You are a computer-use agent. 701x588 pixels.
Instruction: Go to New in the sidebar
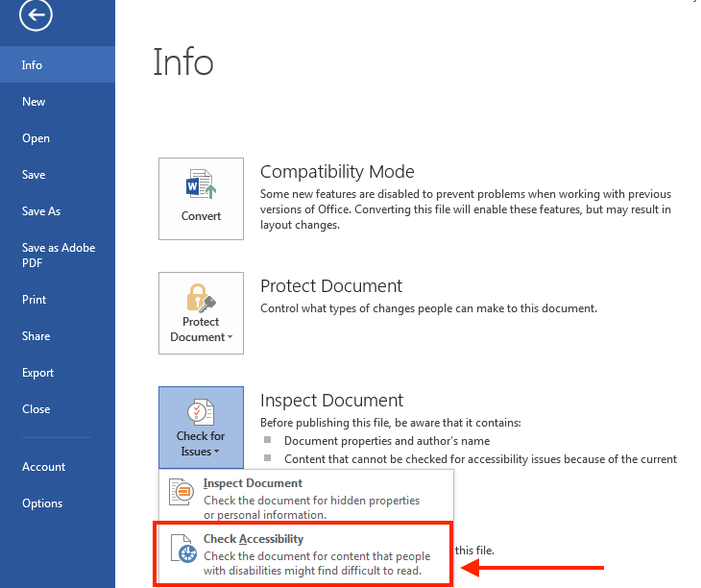coord(34,102)
